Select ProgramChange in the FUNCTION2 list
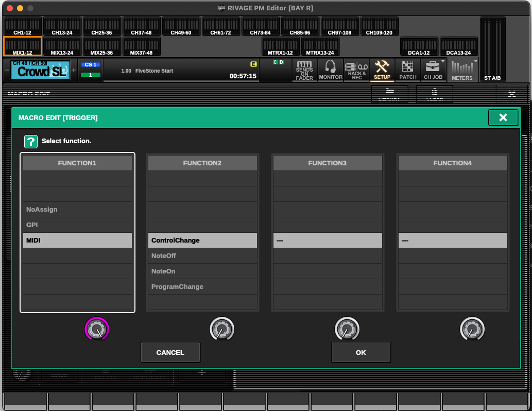Screen dimensions: 532x411 [202, 287]
